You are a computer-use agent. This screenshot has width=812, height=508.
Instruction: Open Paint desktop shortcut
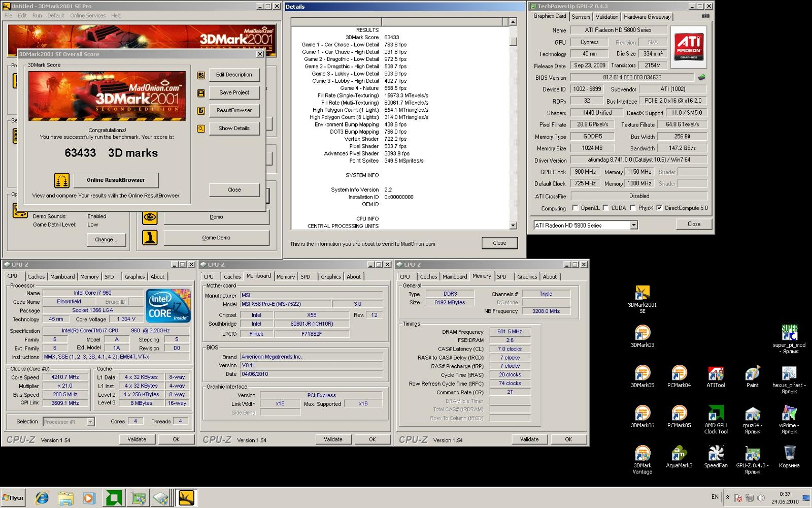click(752, 376)
